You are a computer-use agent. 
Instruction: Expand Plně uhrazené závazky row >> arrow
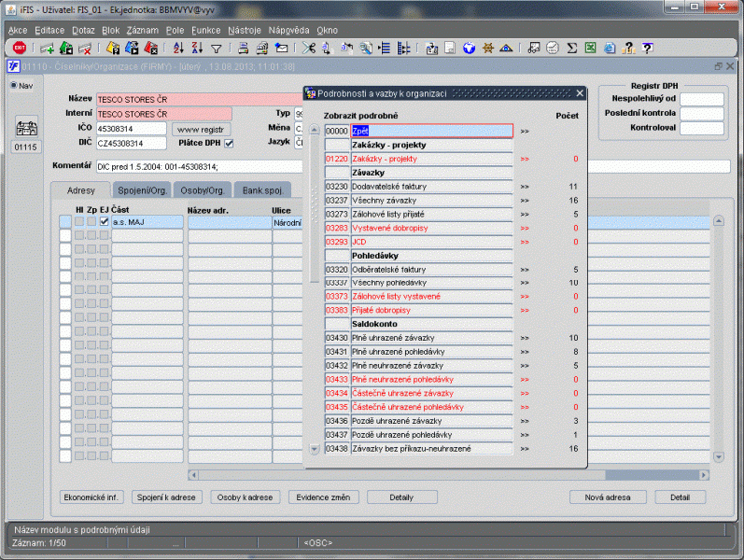tap(525, 338)
